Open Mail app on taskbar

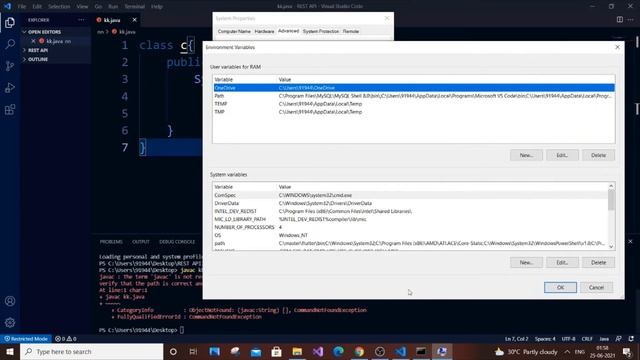256,351
